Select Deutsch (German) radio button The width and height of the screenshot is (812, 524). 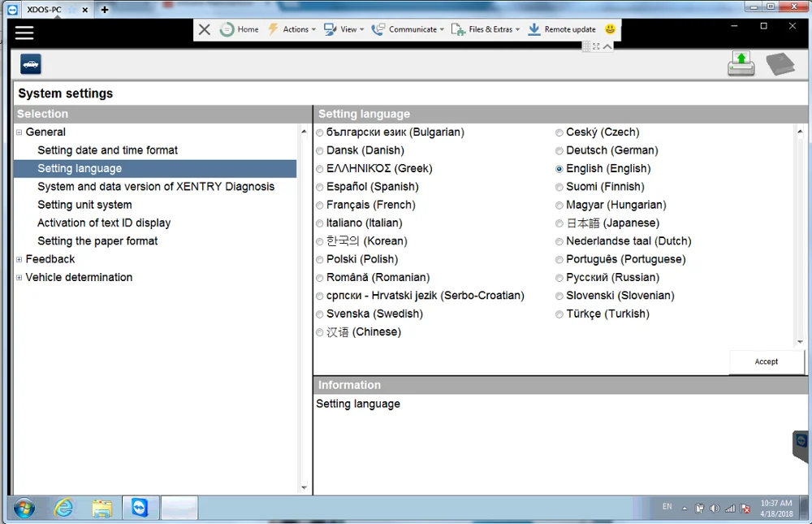pos(559,151)
